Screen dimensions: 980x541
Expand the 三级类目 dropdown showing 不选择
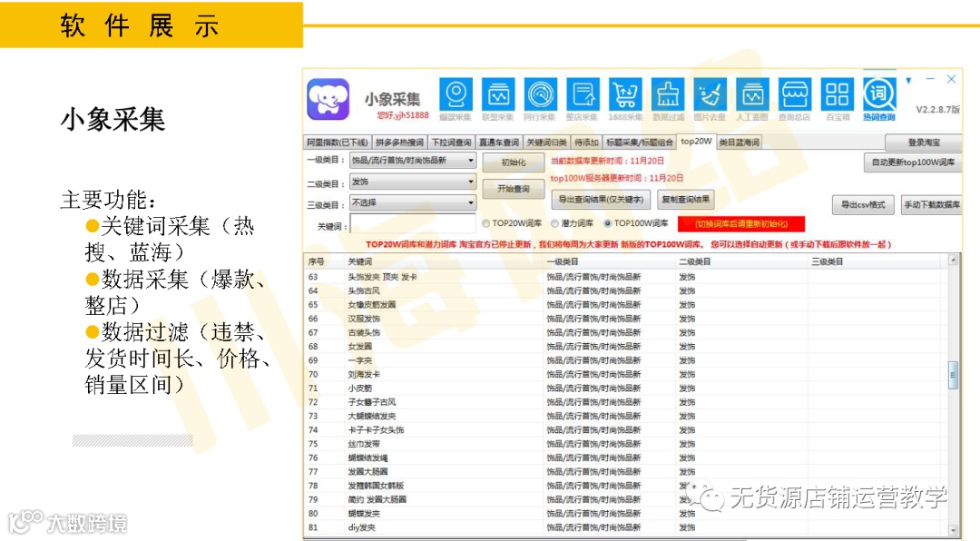click(413, 202)
